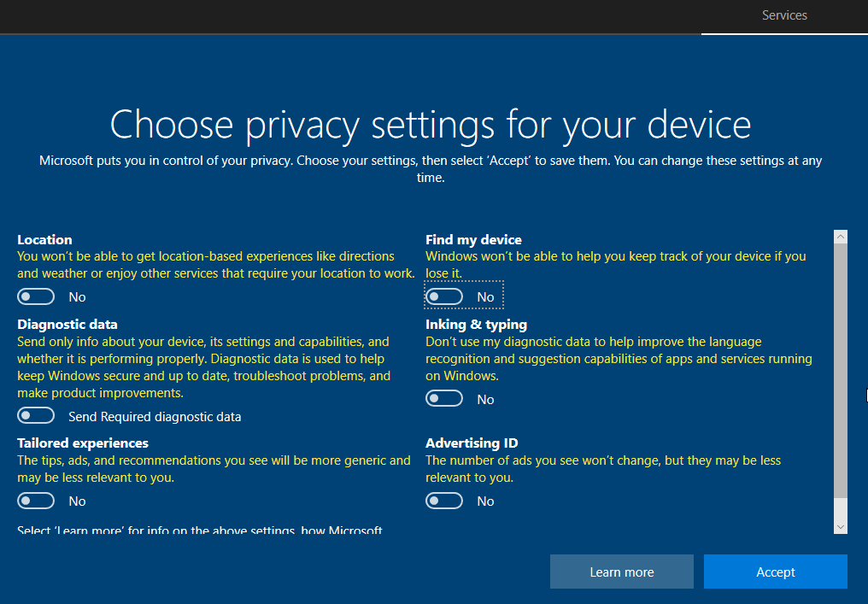Open the Services tab

point(784,16)
